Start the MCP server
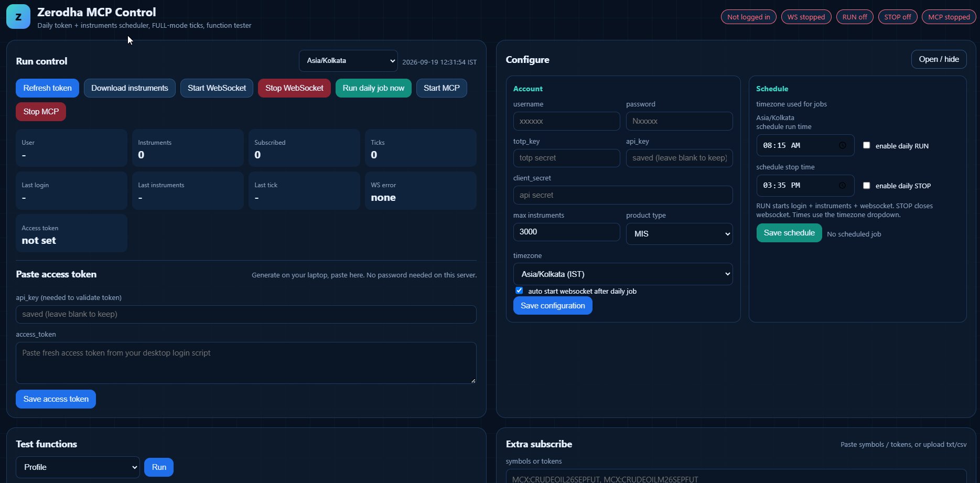 click(x=441, y=88)
